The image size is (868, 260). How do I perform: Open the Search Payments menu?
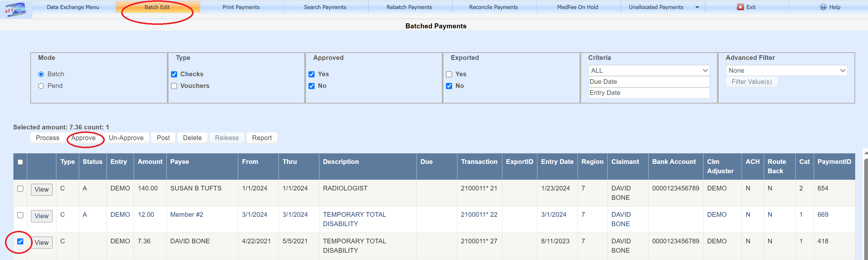(x=325, y=7)
